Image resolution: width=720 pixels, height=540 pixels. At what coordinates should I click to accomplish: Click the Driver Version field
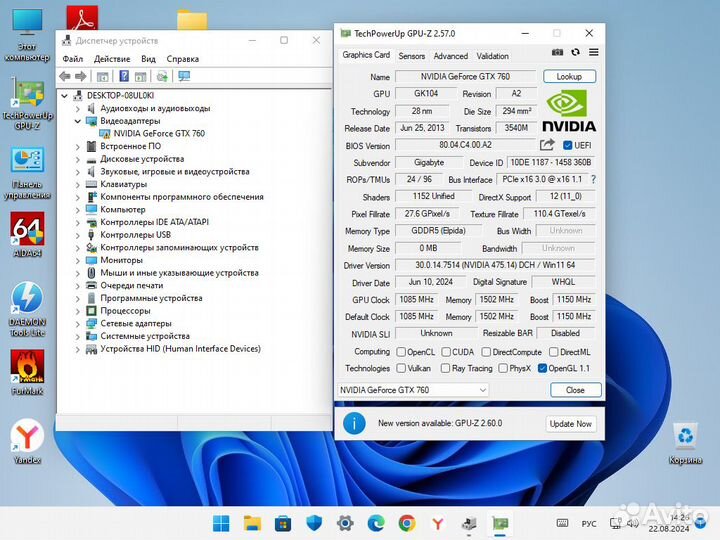(x=495, y=265)
